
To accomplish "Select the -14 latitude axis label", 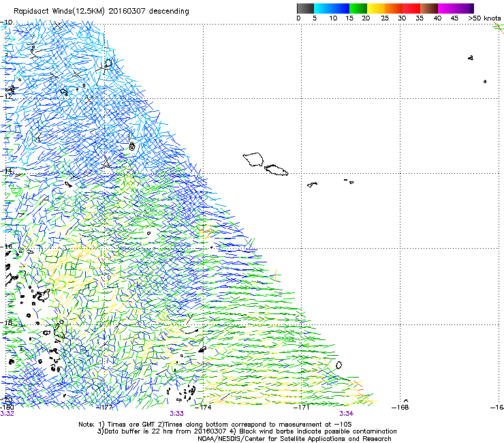I will click(x=6, y=171).
